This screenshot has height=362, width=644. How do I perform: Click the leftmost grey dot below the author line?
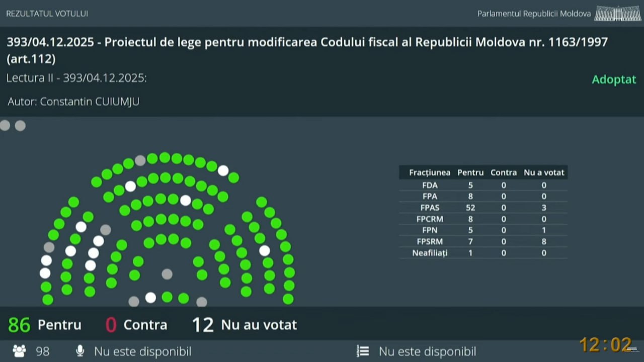click(5, 126)
